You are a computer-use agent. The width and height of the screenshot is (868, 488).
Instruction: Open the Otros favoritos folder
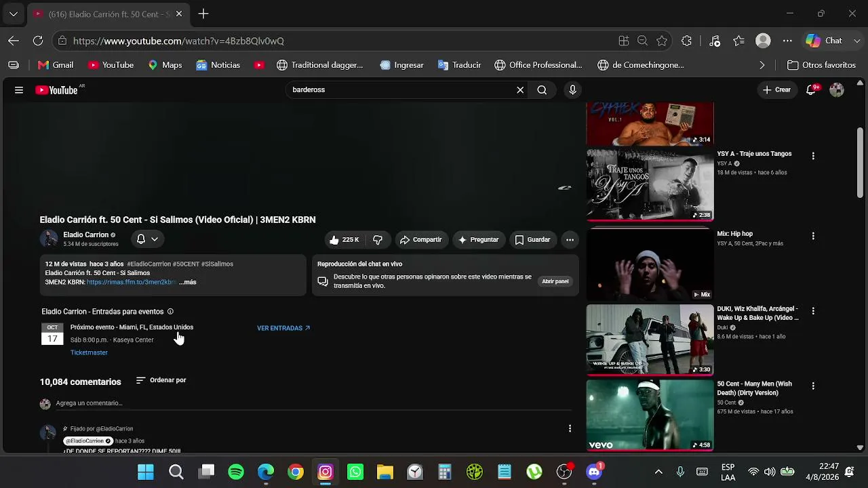pyautogui.click(x=821, y=65)
